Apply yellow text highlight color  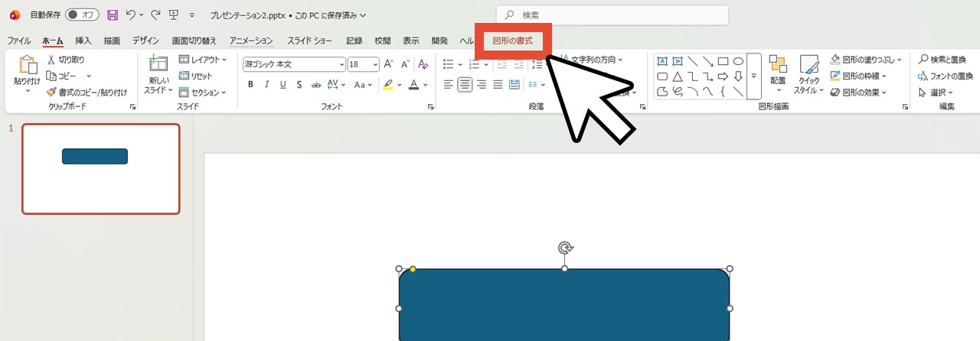tap(388, 85)
